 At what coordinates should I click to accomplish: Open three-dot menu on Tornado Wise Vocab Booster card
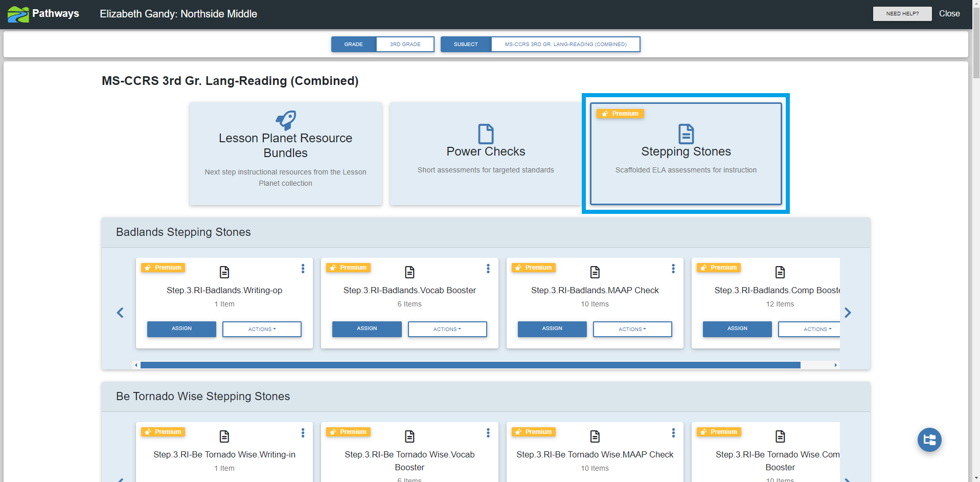point(488,433)
